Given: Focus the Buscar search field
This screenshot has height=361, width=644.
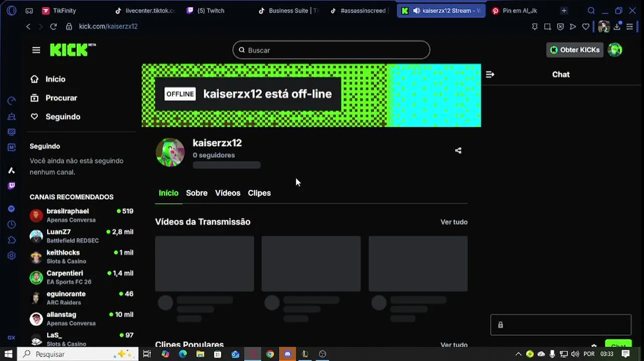Looking at the screenshot, I should coord(331,50).
